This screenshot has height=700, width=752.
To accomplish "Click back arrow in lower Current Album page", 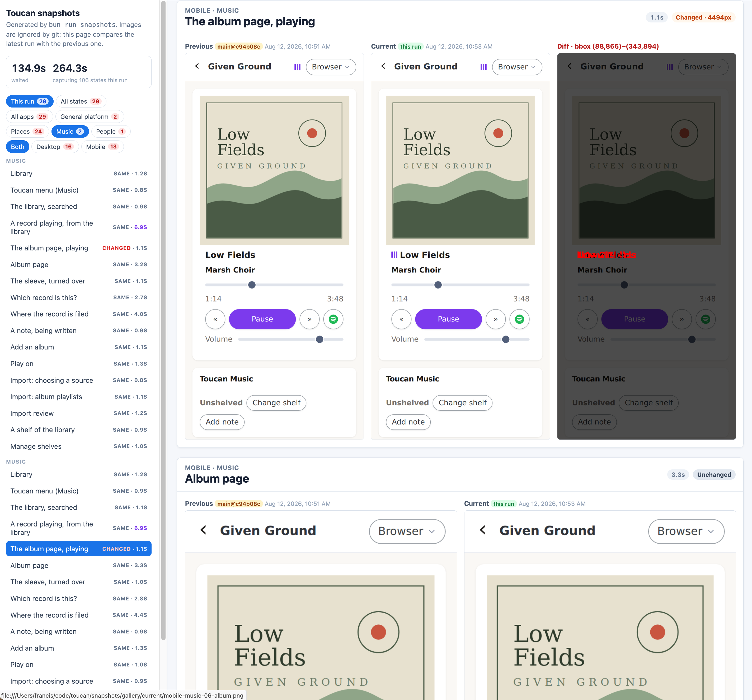I will click(483, 530).
